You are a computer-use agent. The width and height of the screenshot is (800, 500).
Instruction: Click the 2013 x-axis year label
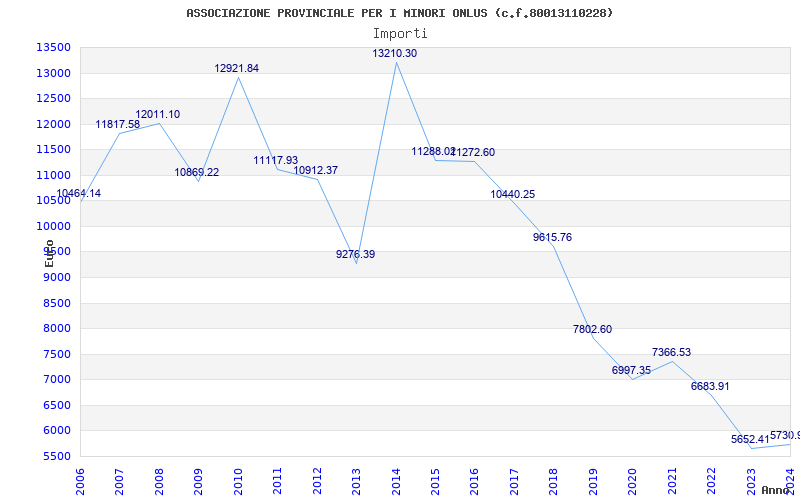tap(357, 481)
